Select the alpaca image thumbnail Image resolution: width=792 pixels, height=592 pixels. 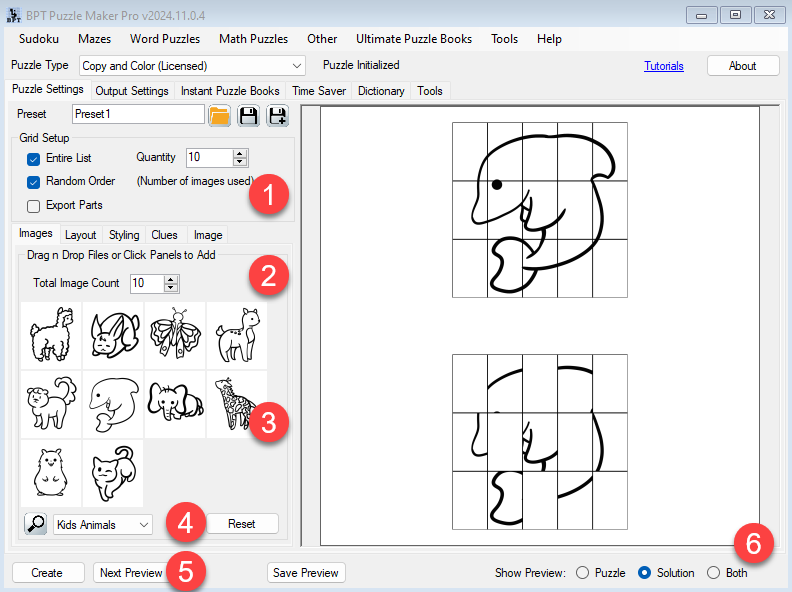[51, 333]
